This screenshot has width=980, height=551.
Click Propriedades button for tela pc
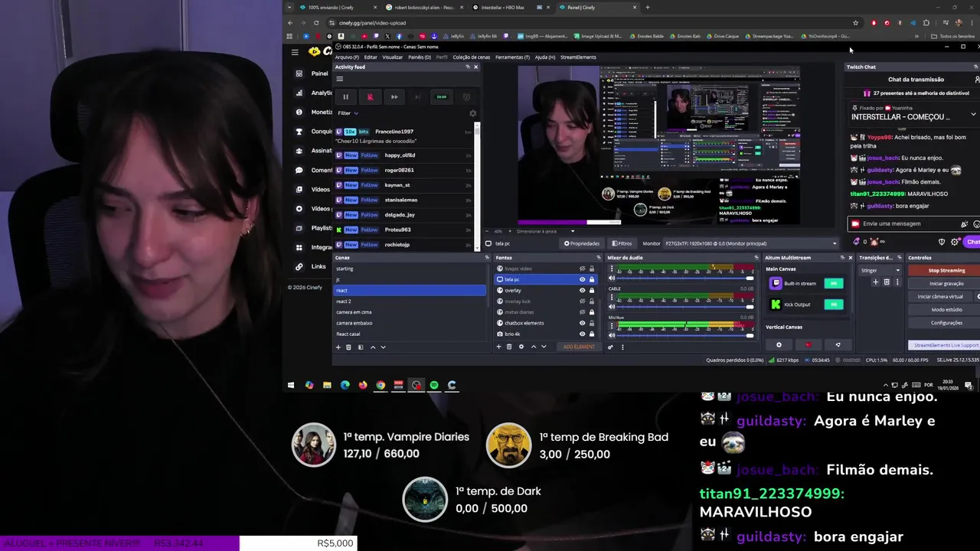[582, 243]
